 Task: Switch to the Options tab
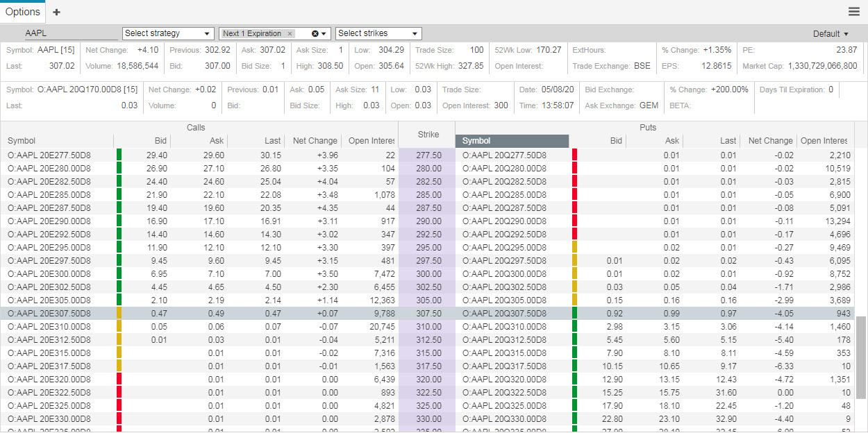click(x=23, y=12)
